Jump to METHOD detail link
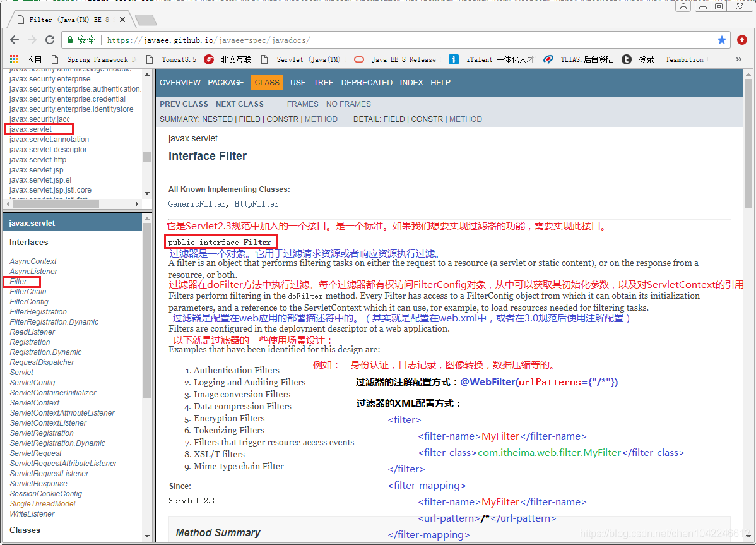Image resolution: width=756 pixels, height=545 pixels. [x=466, y=119]
